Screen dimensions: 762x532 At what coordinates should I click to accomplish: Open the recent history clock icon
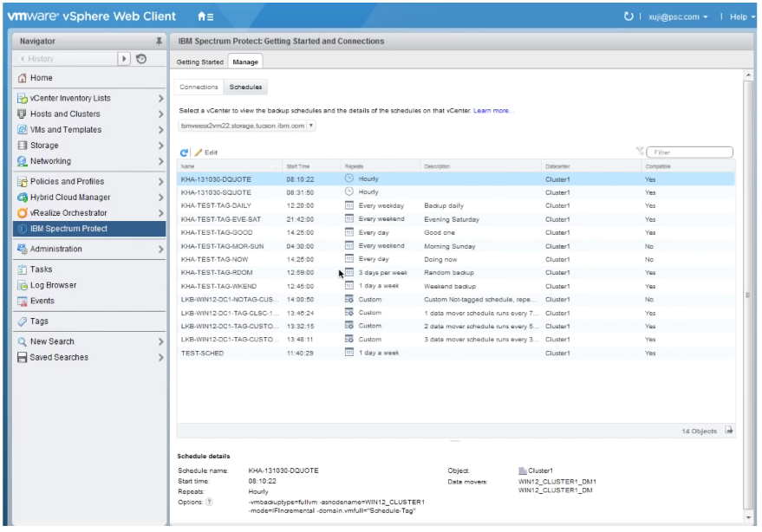point(141,59)
